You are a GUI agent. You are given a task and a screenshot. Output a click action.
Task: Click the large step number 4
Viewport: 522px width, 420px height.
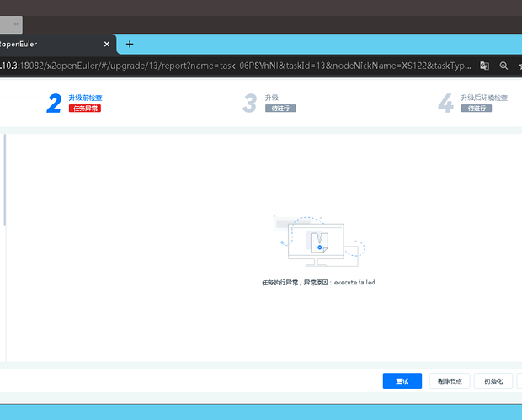tap(445, 104)
